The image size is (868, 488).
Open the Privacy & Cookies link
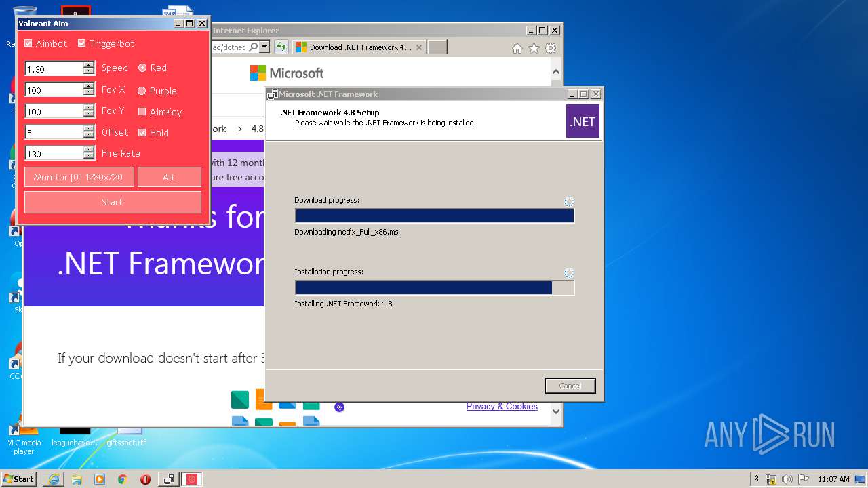(x=502, y=407)
